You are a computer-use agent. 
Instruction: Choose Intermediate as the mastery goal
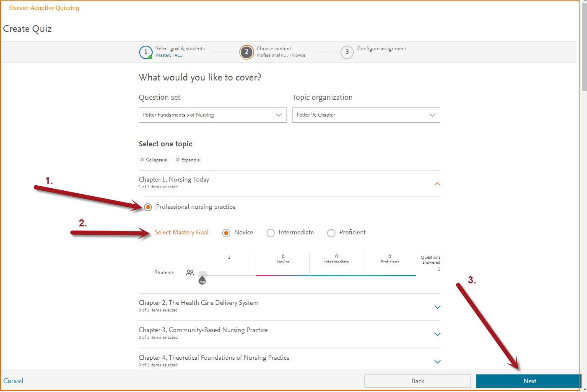pos(270,233)
